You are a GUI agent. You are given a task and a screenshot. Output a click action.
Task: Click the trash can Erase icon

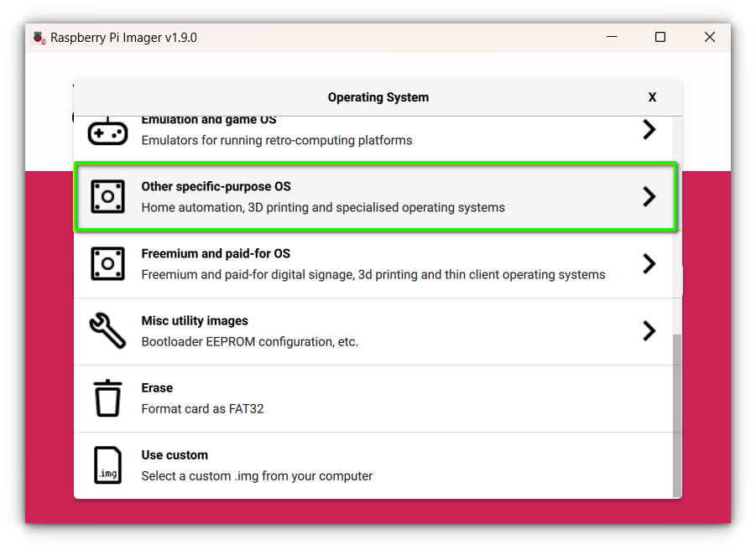[x=107, y=398]
